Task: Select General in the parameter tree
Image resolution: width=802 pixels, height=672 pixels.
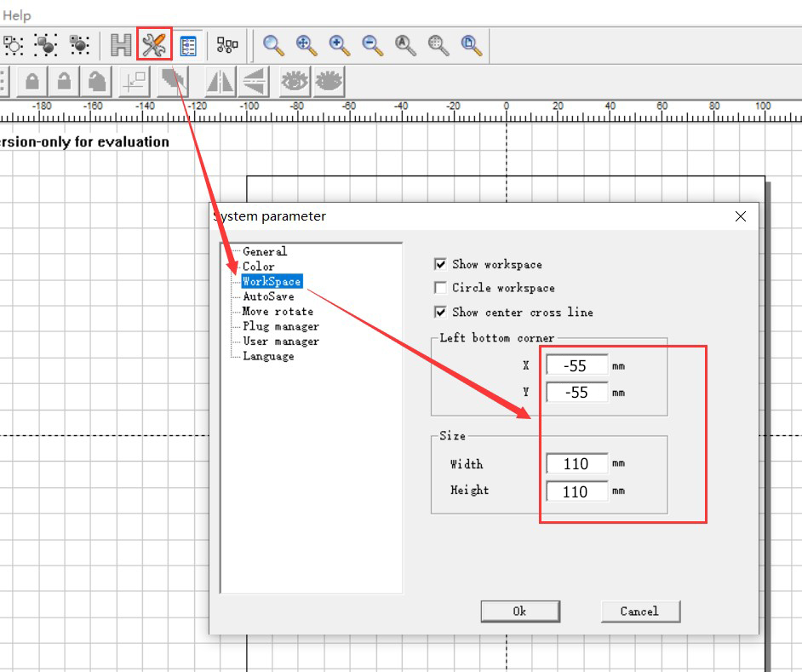Action: [x=265, y=251]
